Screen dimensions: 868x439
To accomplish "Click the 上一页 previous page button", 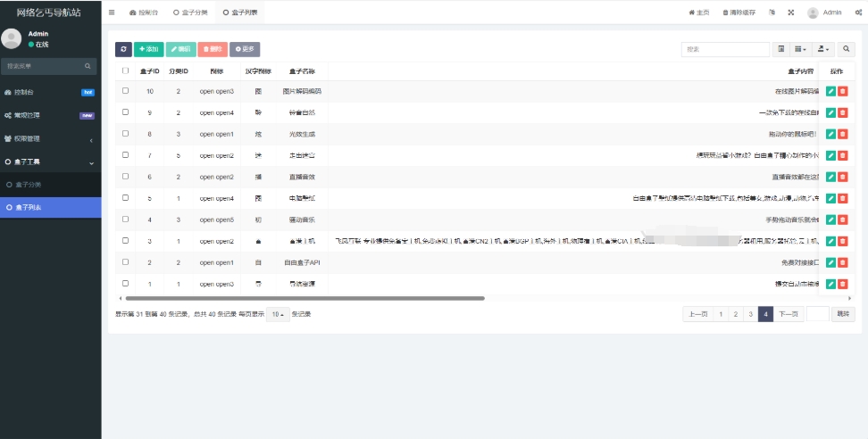I will [697, 314].
